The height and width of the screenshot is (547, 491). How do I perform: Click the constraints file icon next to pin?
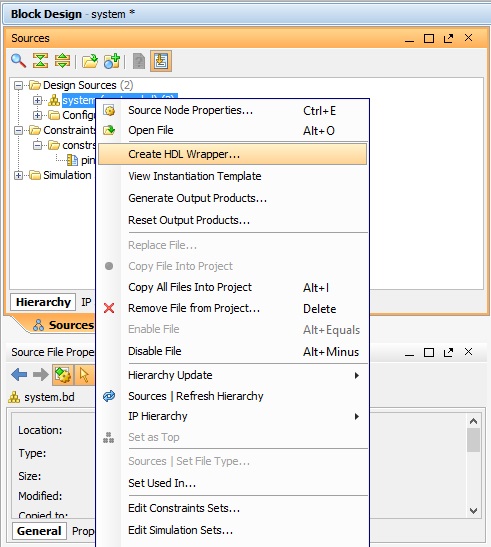coord(73,160)
